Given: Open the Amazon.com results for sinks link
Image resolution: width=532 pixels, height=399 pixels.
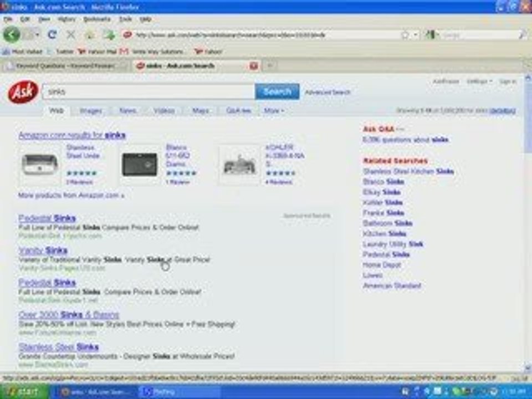Looking at the screenshot, I should coord(72,135).
